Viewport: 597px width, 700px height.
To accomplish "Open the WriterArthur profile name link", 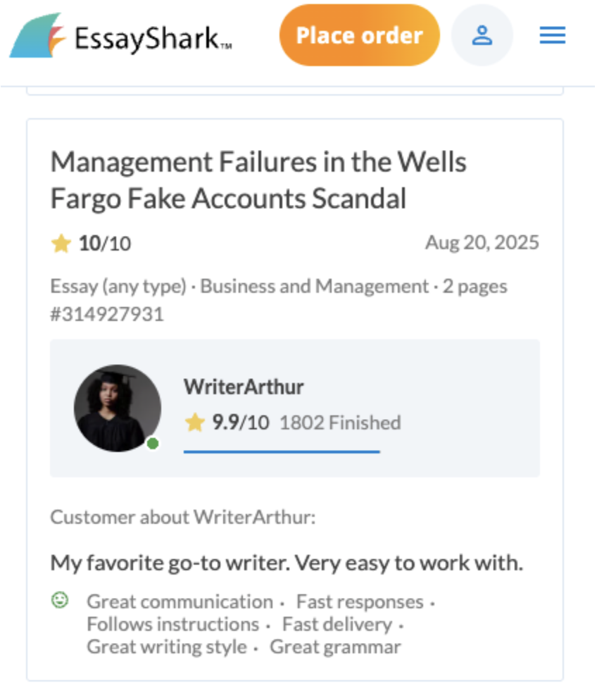I will coord(244,387).
